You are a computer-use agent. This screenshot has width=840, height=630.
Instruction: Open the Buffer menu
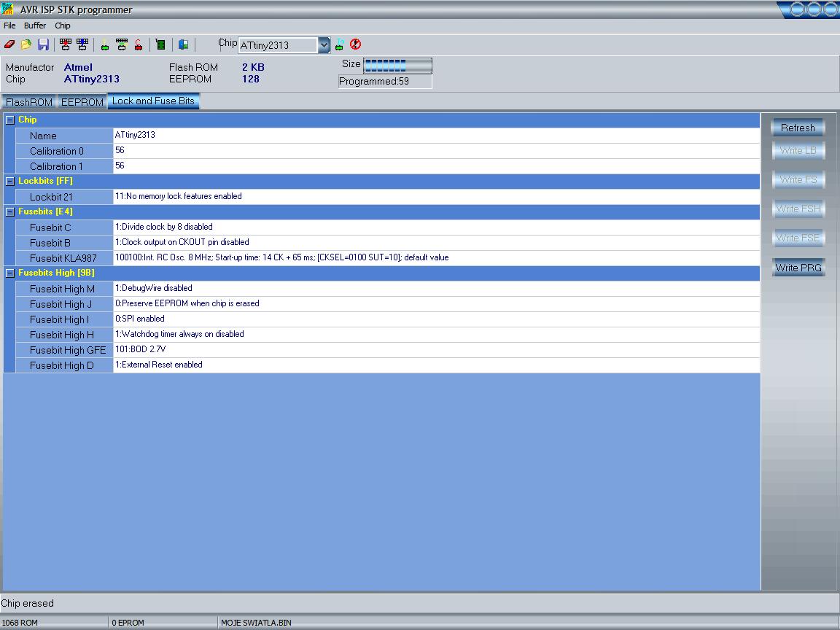(x=35, y=26)
